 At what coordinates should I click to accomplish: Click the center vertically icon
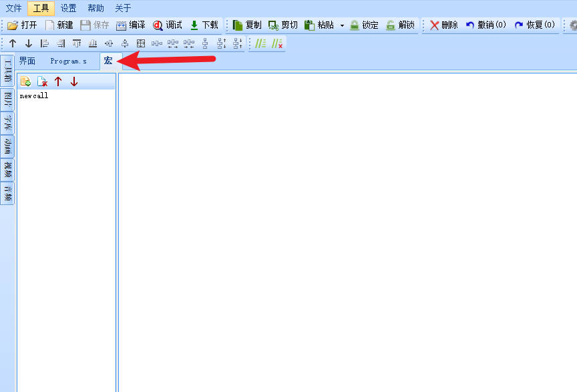click(125, 43)
